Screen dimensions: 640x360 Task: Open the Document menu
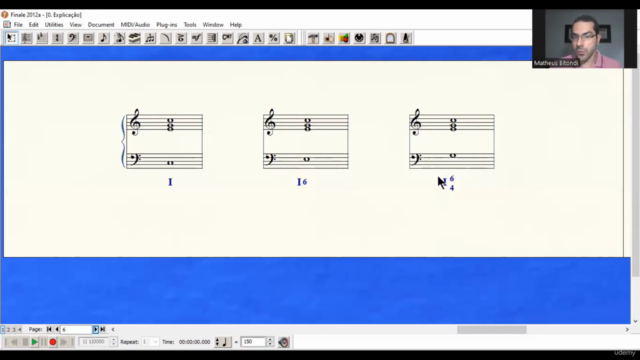[101, 24]
